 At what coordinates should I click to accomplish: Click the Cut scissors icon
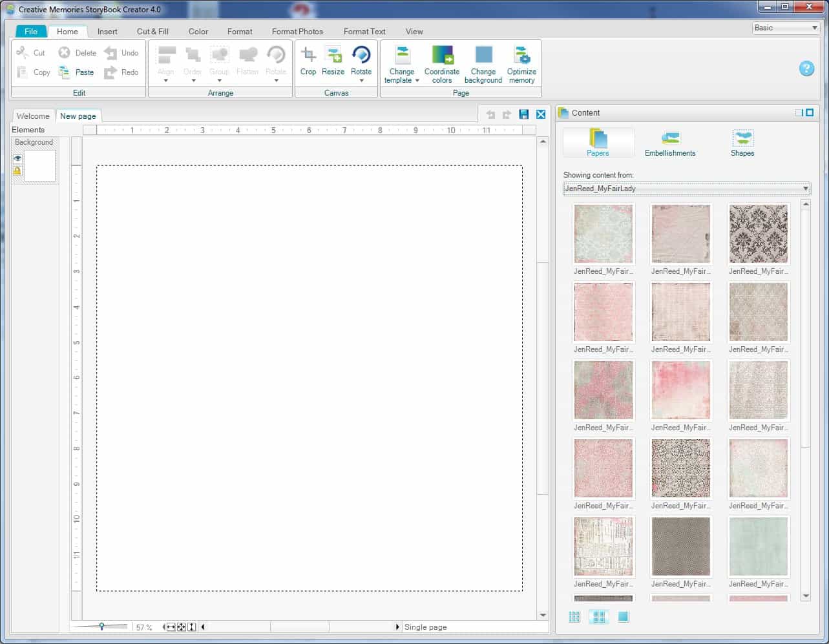23,52
